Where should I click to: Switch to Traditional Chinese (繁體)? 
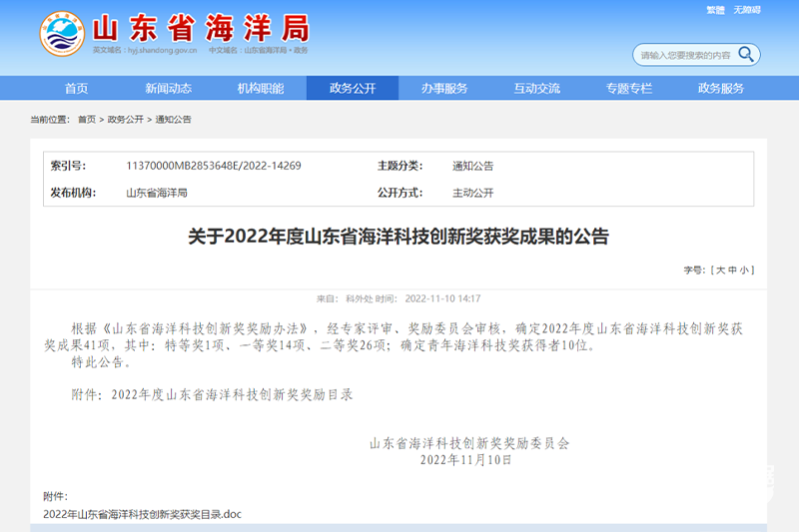pos(715,10)
